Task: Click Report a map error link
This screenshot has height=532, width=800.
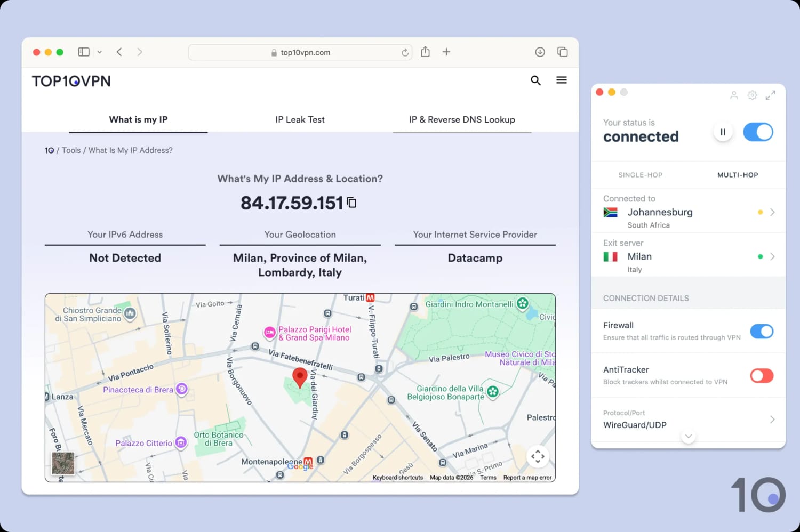Action: pos(527,478)
